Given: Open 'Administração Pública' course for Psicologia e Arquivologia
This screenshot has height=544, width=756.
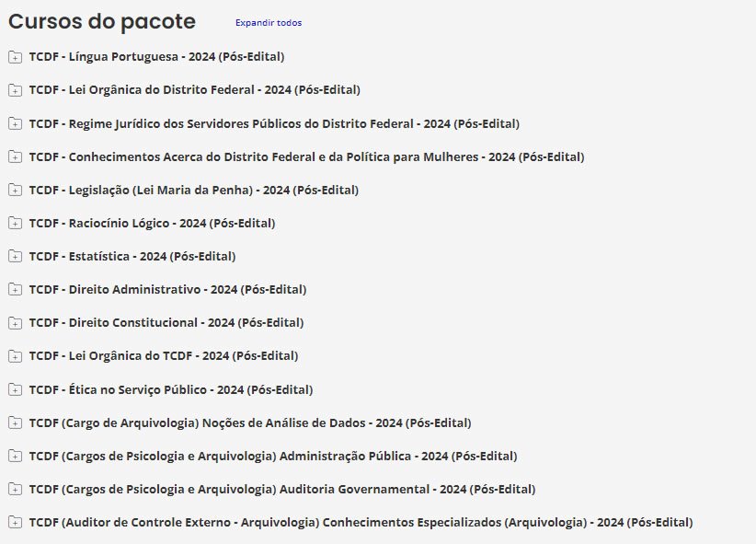Looking at the screenshot, I should (273, 457).
